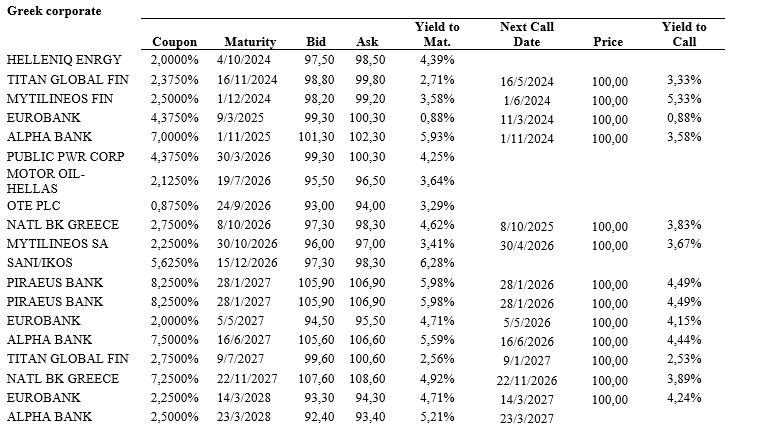The height and width of the screenshot is (444, 764).
Task: Select the Coupon column header
Action: pos(175,42)
